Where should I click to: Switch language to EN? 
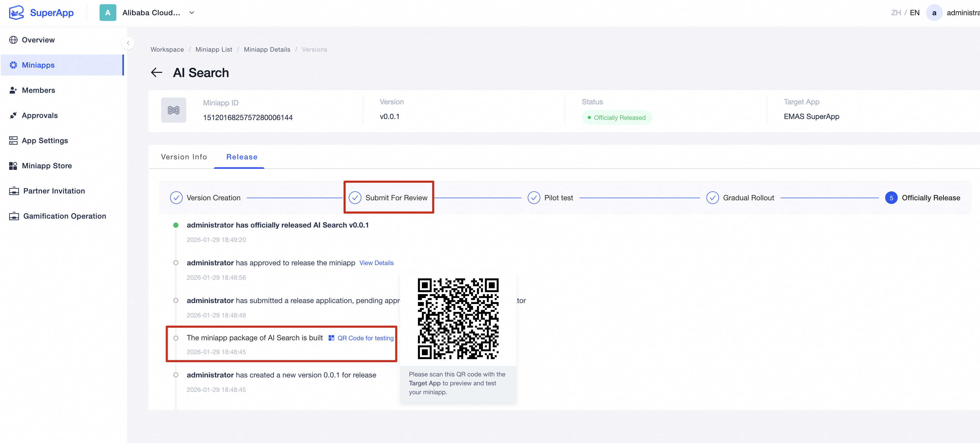point(914,13)
